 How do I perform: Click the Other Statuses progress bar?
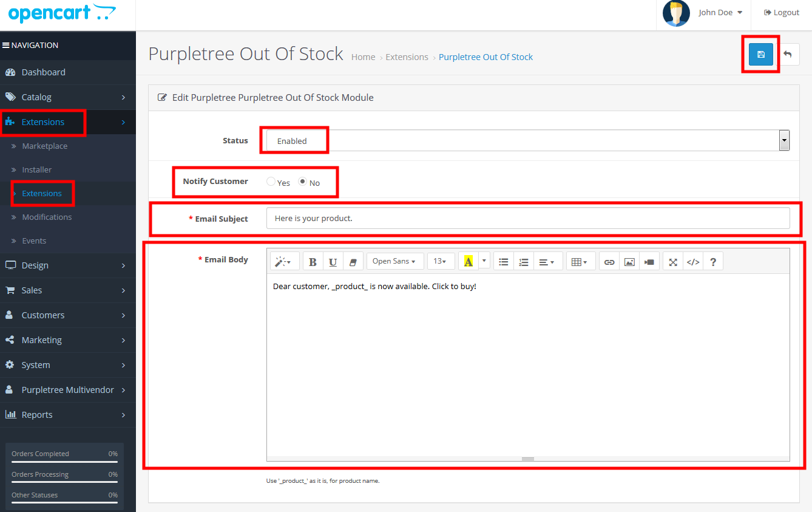(64, 503)
